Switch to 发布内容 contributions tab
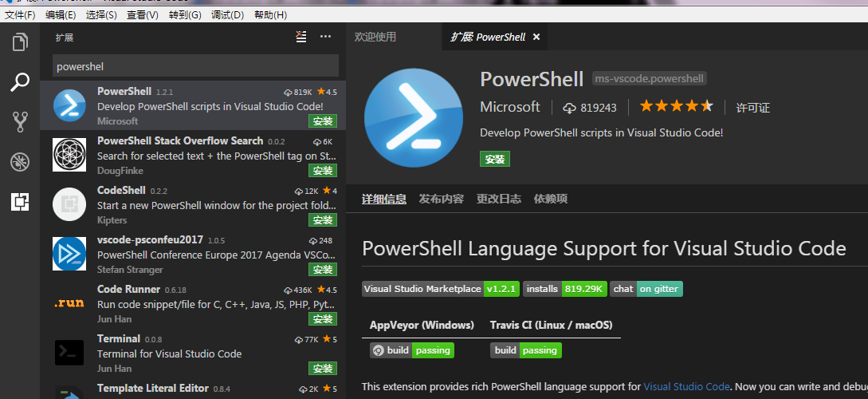This screenshot has height=399, width=868. [442, 199]
